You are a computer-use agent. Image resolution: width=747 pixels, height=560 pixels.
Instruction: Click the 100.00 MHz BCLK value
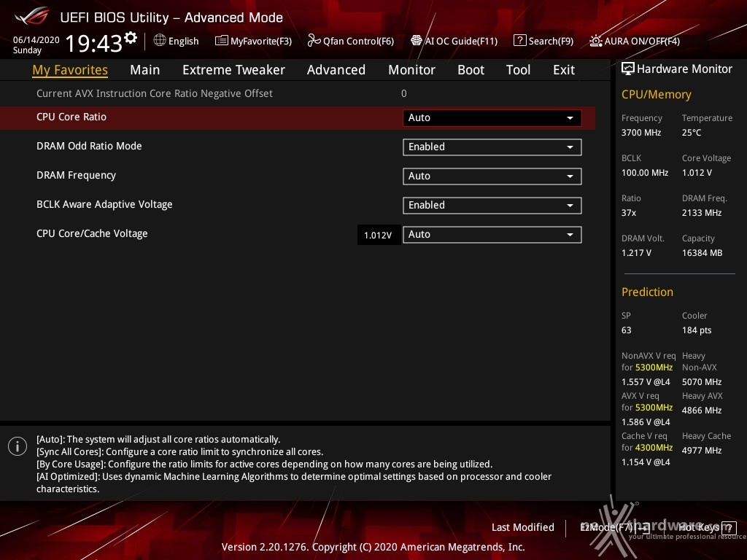tap(645, 172)
